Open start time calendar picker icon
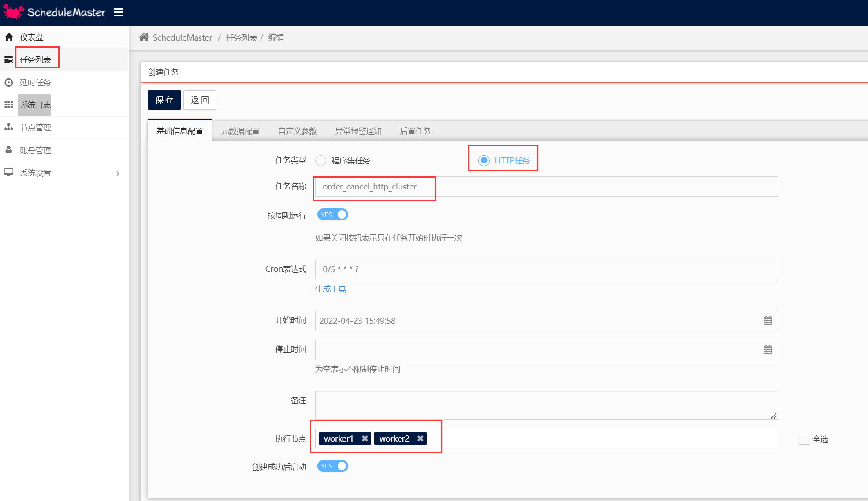 (x=767, y=321)
